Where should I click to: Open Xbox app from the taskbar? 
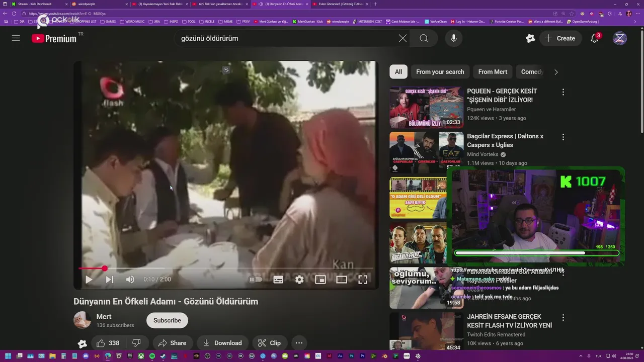tap(141, 356)
